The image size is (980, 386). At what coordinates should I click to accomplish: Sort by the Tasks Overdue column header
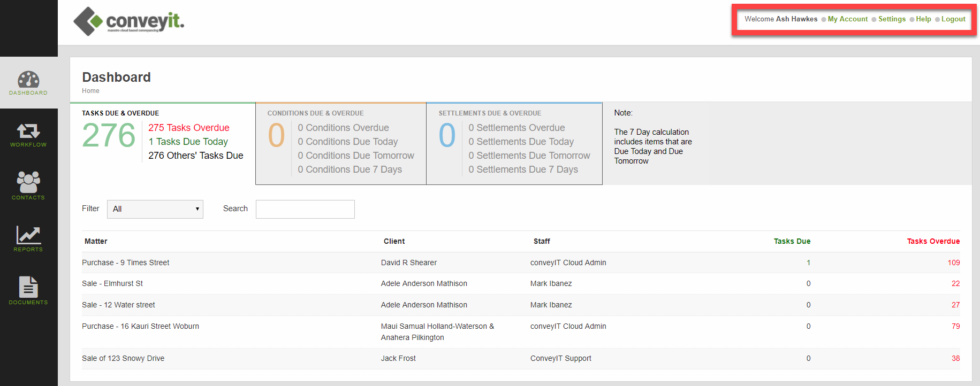pos(933,241)
